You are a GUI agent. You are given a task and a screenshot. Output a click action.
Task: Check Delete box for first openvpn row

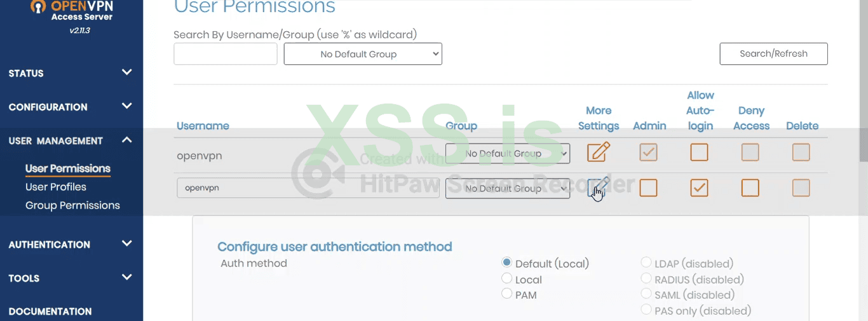click(x=801, y=153)
